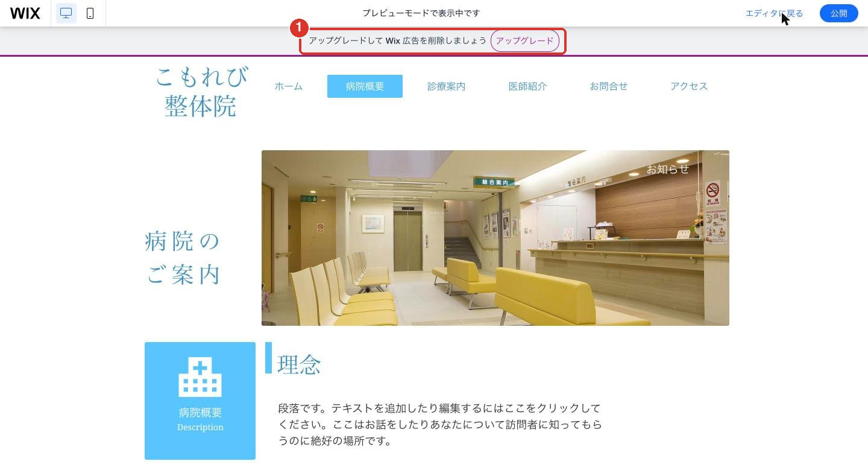Open the アクセス page
The image size is (868, 470).
click(689, 86)
